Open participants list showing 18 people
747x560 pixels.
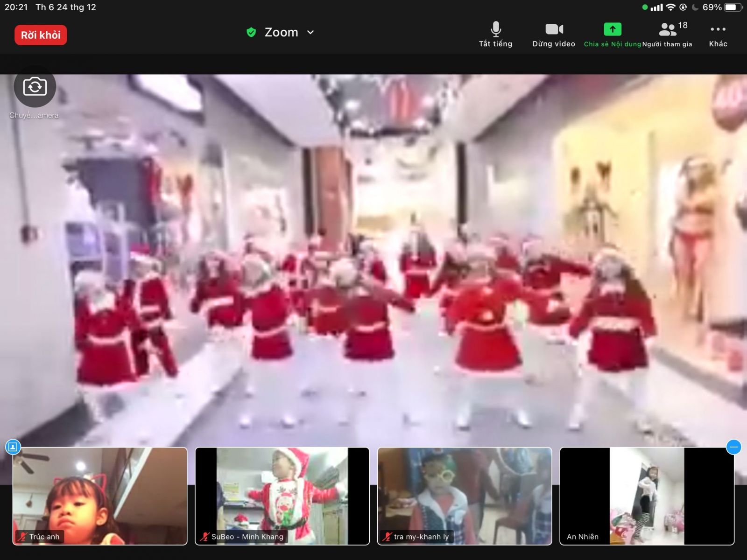coord(669,29)
